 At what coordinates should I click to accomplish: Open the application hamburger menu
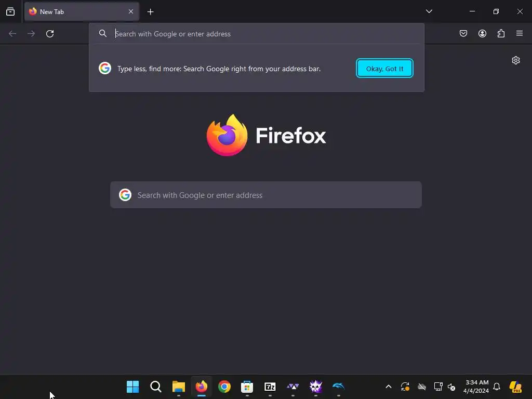(x=520, y=33)
